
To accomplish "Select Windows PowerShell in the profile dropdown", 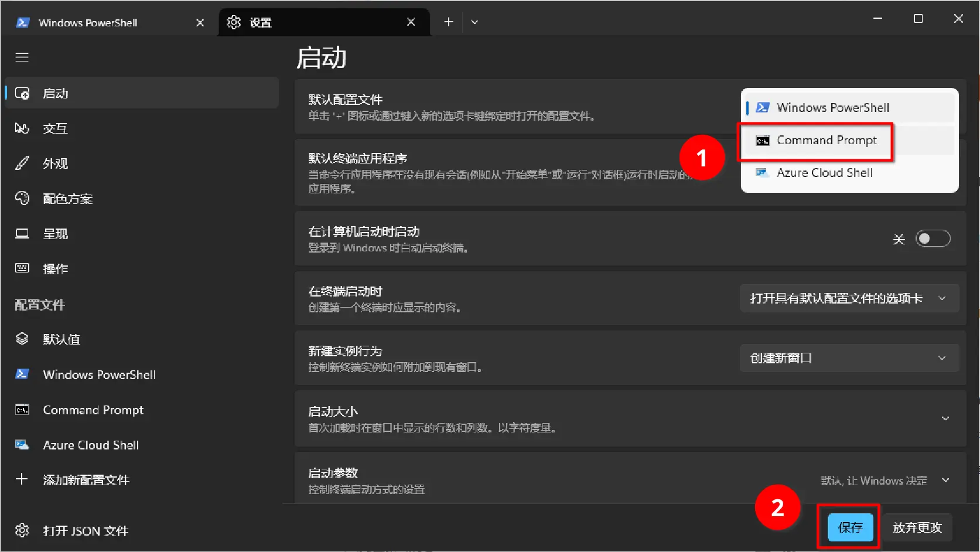I will [849, 107].
